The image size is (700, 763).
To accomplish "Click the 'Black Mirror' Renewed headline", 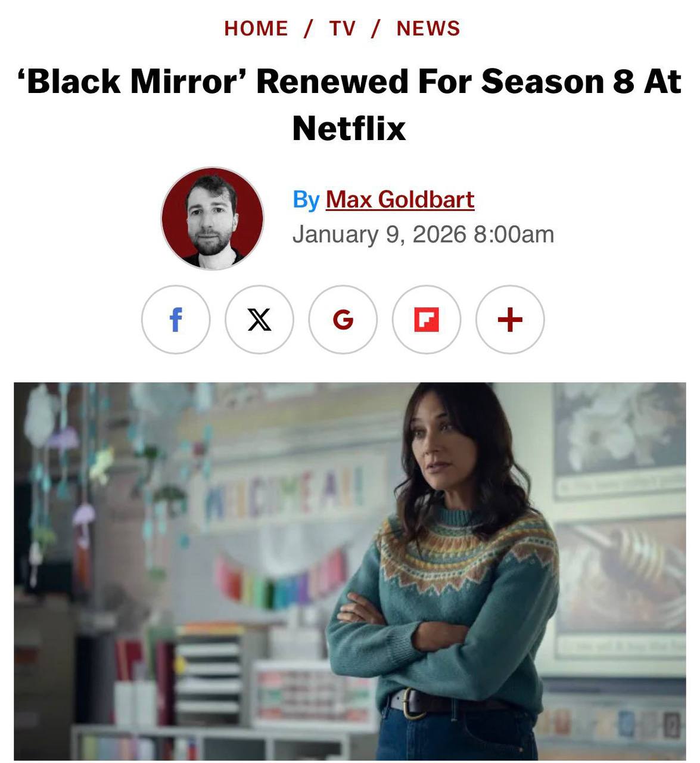I will pos(350,104).
